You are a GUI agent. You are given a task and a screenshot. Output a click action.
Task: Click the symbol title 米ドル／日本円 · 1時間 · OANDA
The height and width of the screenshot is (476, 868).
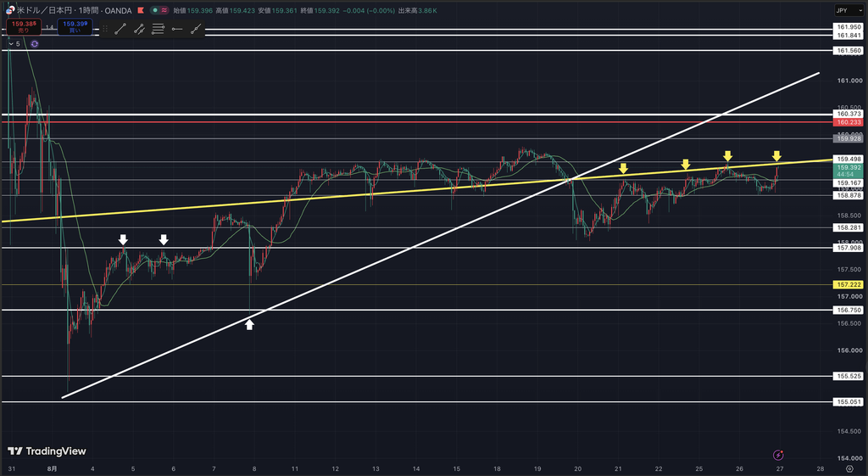coord(75,10)
